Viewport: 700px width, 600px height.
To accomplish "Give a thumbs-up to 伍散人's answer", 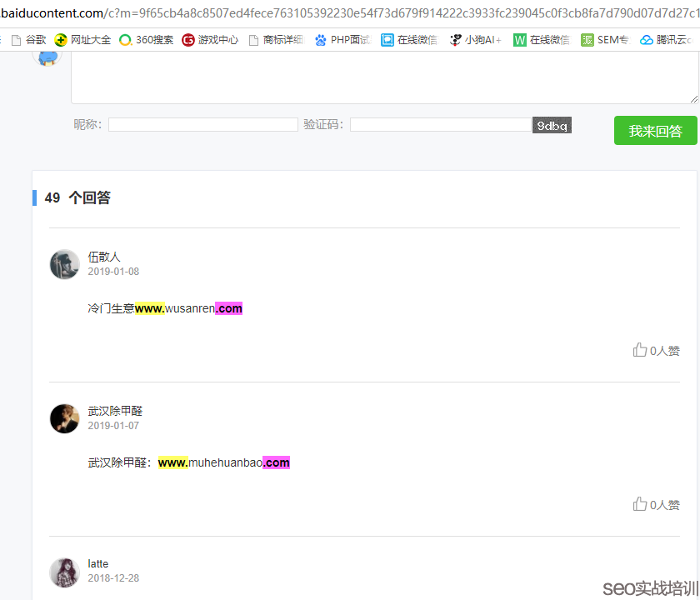I will [657, 350].
